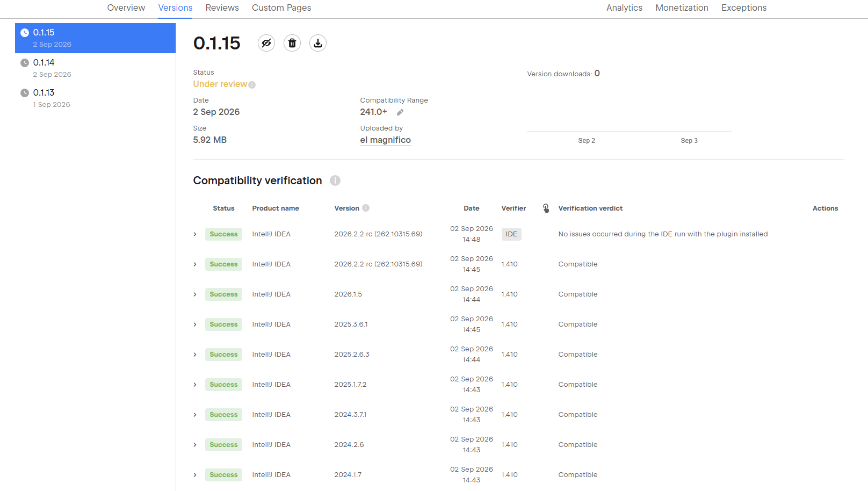Screen dimensions: 868x491
Task: Click the Status column header
Action: 223,208
